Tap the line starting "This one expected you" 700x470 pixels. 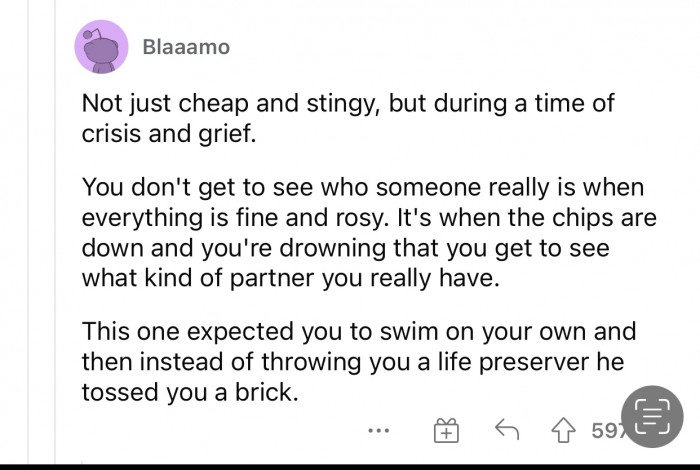(x=358, y=331)
